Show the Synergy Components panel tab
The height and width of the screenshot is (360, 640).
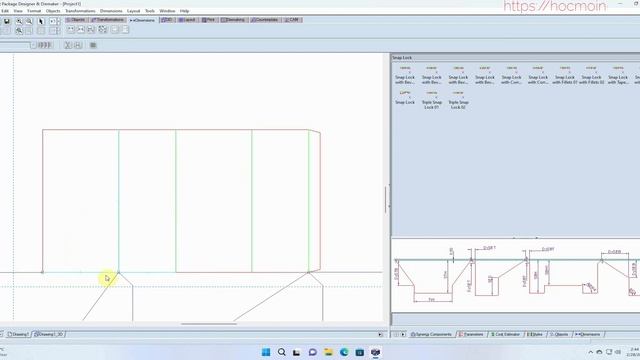(431, 334)
